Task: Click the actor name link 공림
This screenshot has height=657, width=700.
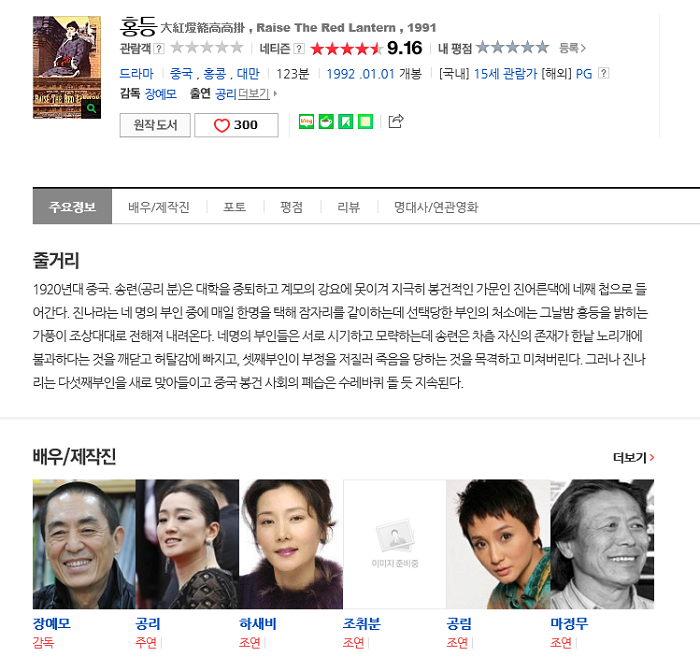Action: coord(459,624)
